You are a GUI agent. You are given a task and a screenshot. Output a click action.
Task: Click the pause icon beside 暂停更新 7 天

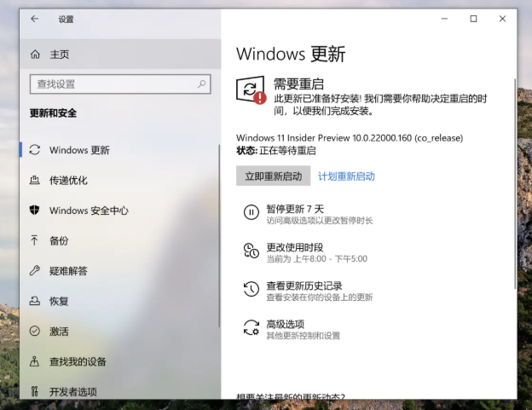pyautogui.click(x=251, y=212)
